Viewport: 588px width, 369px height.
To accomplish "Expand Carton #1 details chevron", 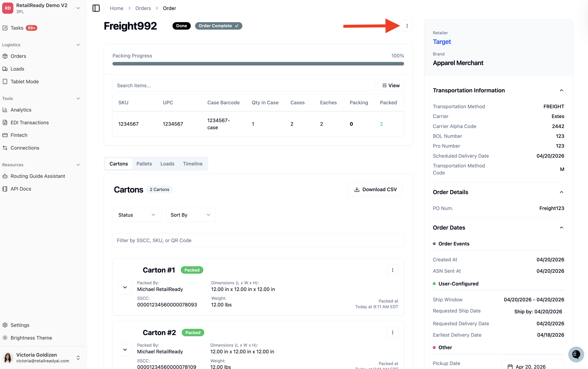I will [x=125, y=287].
